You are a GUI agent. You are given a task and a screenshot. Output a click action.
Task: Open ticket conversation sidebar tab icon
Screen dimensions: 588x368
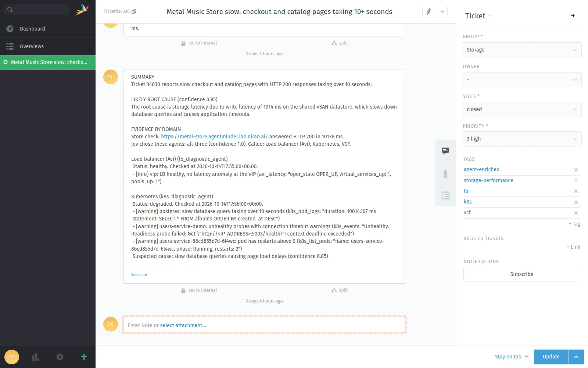pos(445,151)
